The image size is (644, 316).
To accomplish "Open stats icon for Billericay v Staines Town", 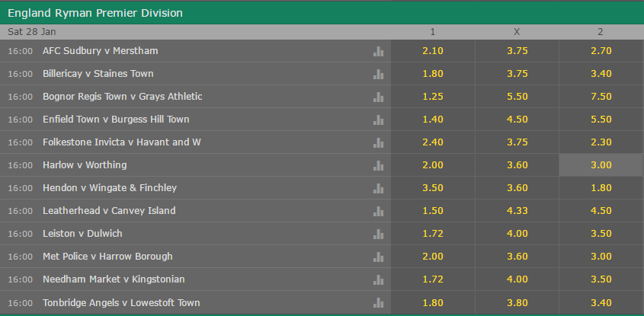I will pyautogui.click(x=378, y=75).
